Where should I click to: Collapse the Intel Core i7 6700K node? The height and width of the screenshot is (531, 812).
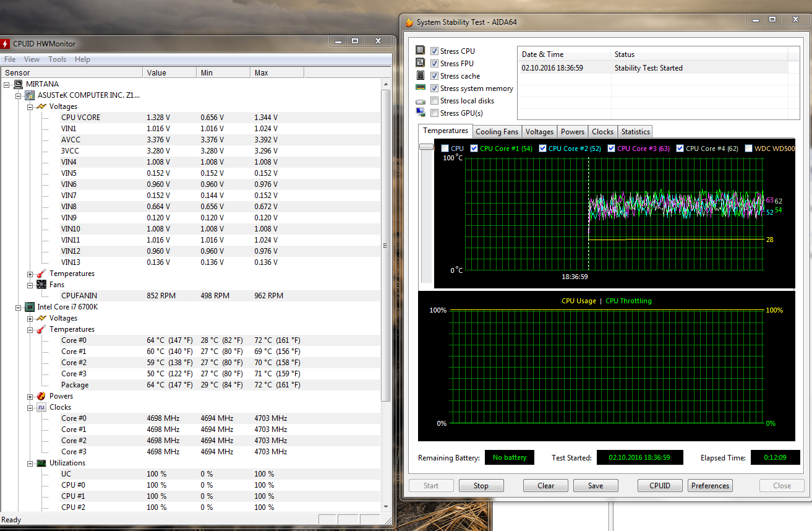(18, 307)
